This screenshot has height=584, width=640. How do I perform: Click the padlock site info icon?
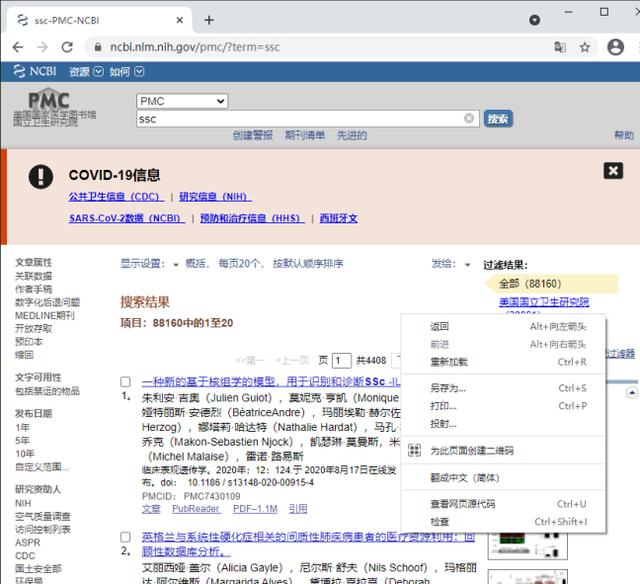pyautogui.click(x=98, y=47)
